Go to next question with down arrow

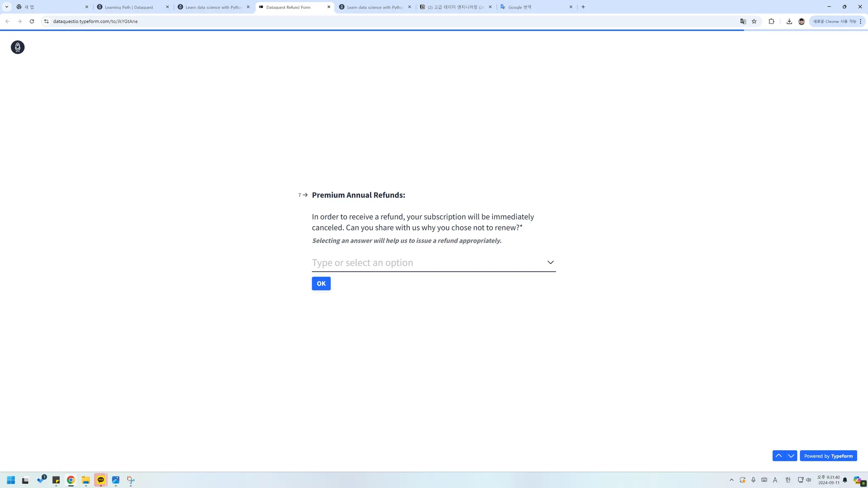point(791,456)
